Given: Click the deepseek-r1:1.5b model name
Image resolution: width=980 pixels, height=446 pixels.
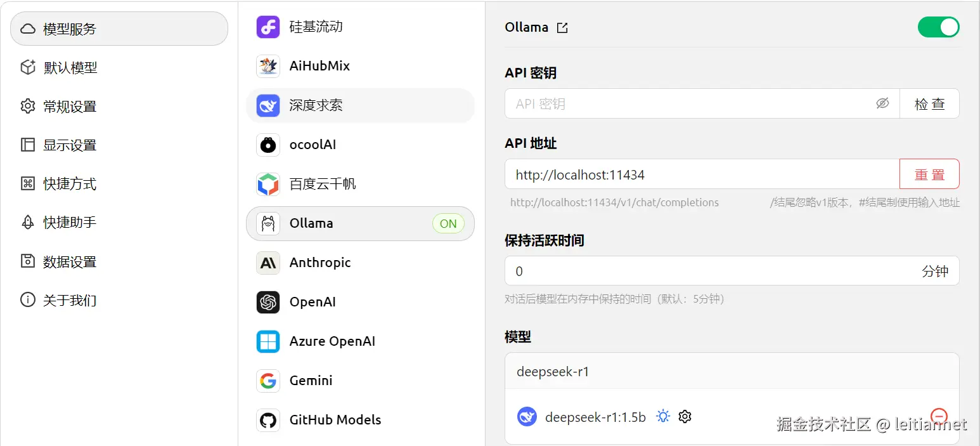Looking at the screenshot, I should pos(595,417).
